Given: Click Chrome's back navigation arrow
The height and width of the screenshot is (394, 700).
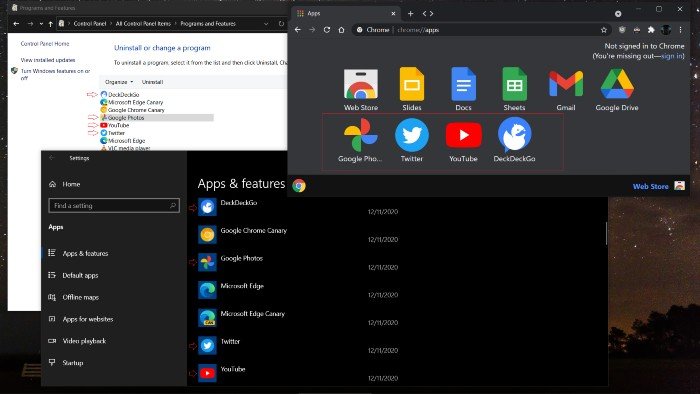Looking at the screenshot, I should [x=298, y=30].
